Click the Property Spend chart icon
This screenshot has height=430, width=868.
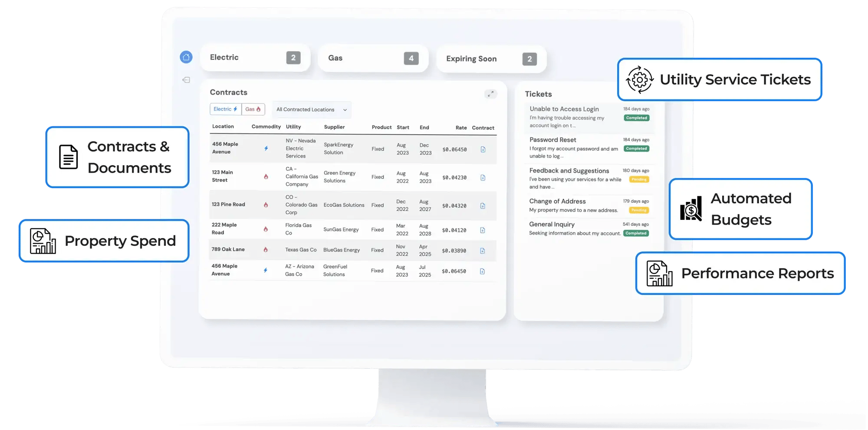(43, 241)
